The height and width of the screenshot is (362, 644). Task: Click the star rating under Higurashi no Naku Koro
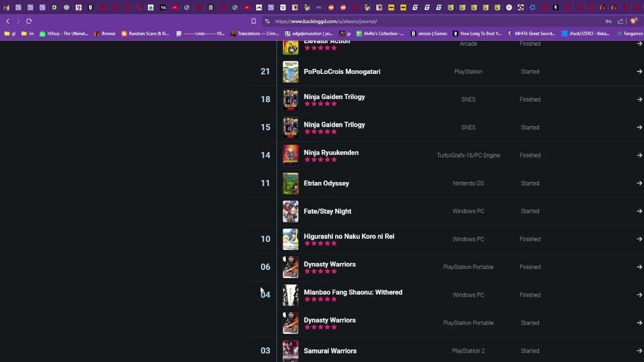[x=320, y=243]
